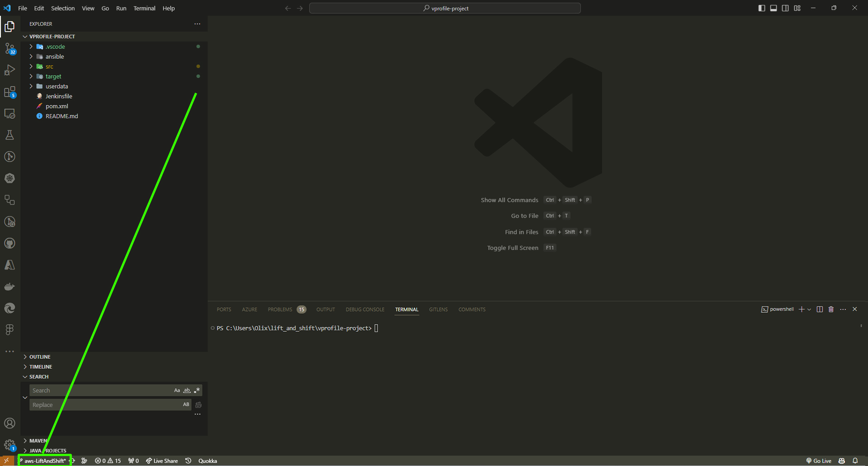The image size is (868, 466).
Task: Click Quokka in status bar
Action: (208, 461)
